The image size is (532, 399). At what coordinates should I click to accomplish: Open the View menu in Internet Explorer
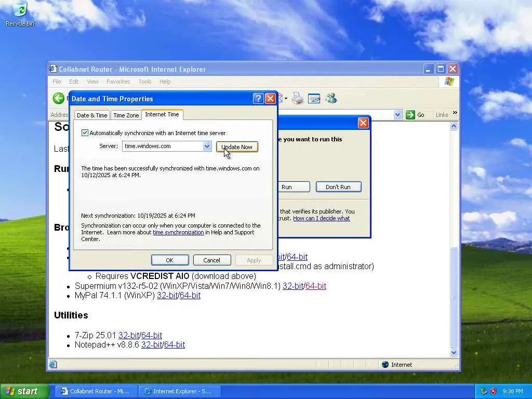pyautogui.click(x=92, y=82)
